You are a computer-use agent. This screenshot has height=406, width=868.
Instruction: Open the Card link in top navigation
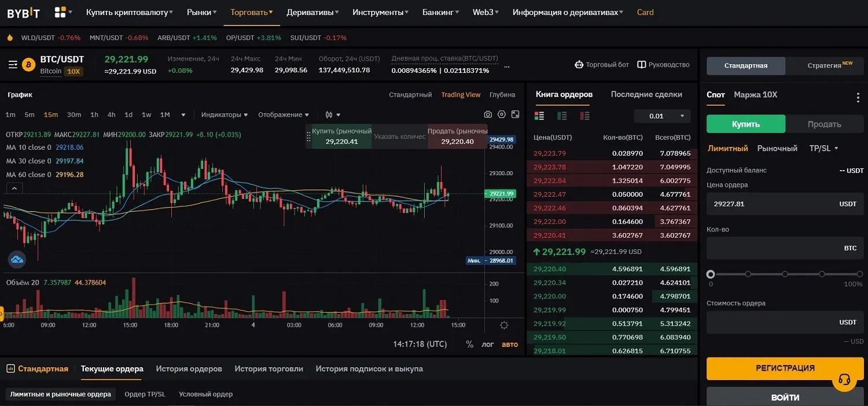pyautogui.click(x=645, y=12)
